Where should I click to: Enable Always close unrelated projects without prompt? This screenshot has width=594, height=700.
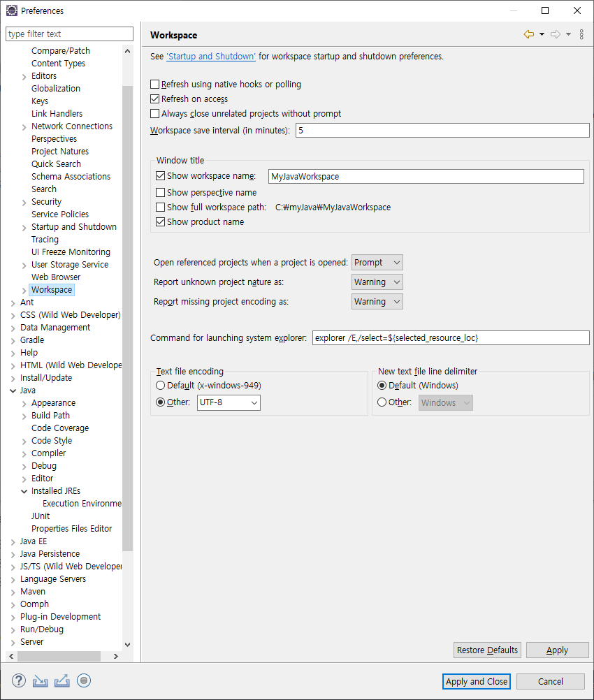[x=155, y=113]
